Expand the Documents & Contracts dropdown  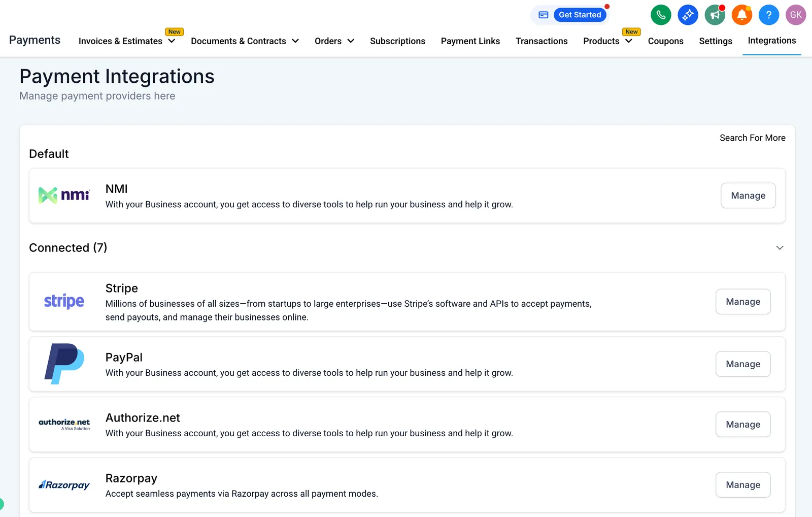click(x=295, y=41)
